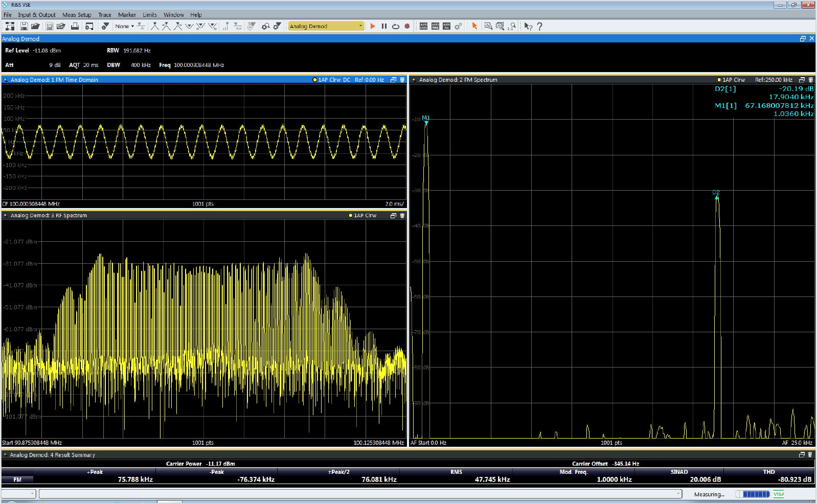817x504 pixels.
Task: Click the Measuring progress bar
Action: 753,494
